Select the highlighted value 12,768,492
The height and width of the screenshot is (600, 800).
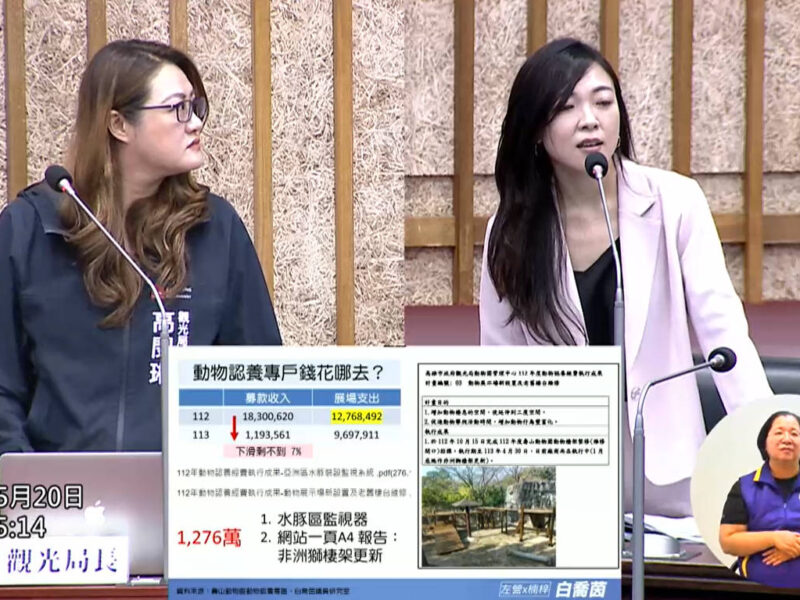pos(357,417)
